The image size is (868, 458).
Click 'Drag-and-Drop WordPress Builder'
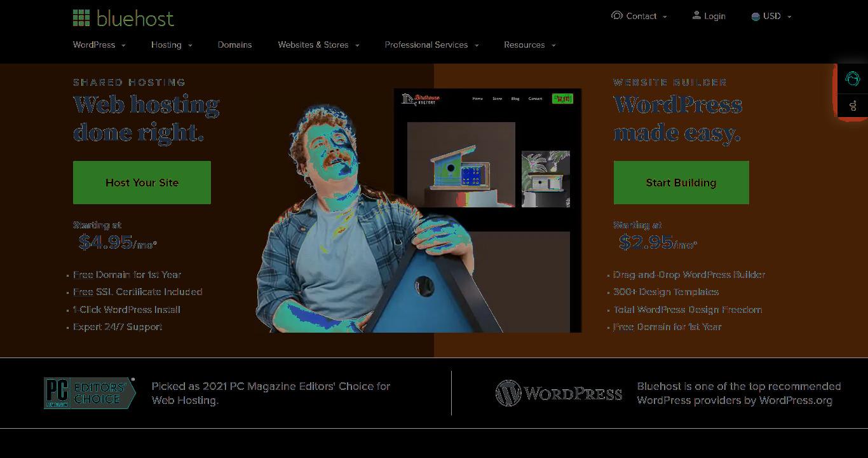(x=689, y=275)
